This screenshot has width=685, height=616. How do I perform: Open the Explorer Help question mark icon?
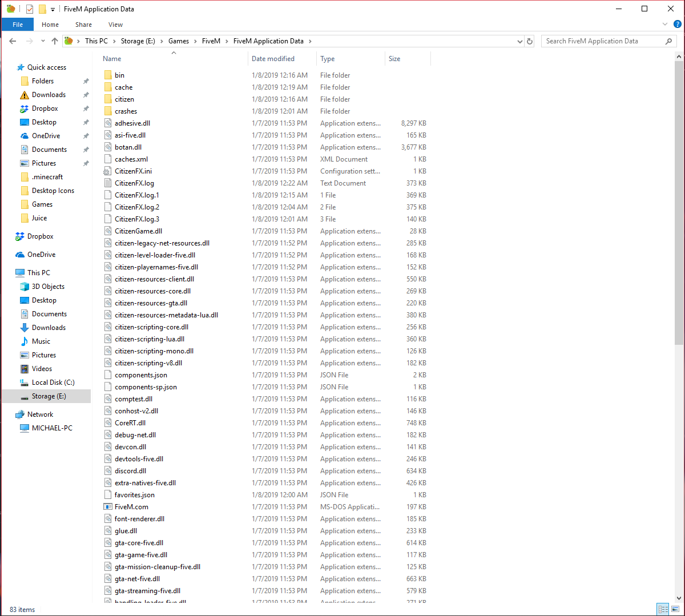point(678,25)
